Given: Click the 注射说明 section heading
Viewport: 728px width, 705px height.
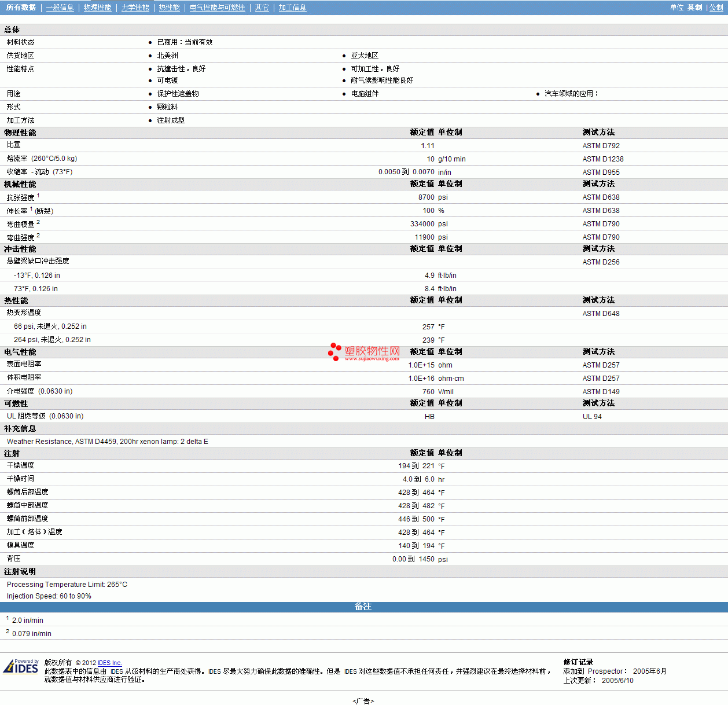Looking at the screenshot, I should (20, 571).
